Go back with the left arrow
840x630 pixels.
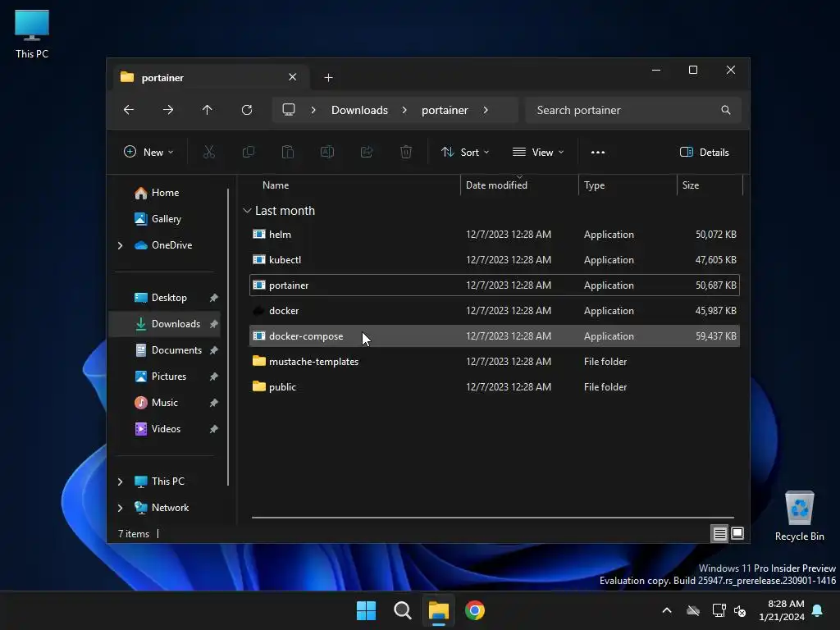[129, 110]
